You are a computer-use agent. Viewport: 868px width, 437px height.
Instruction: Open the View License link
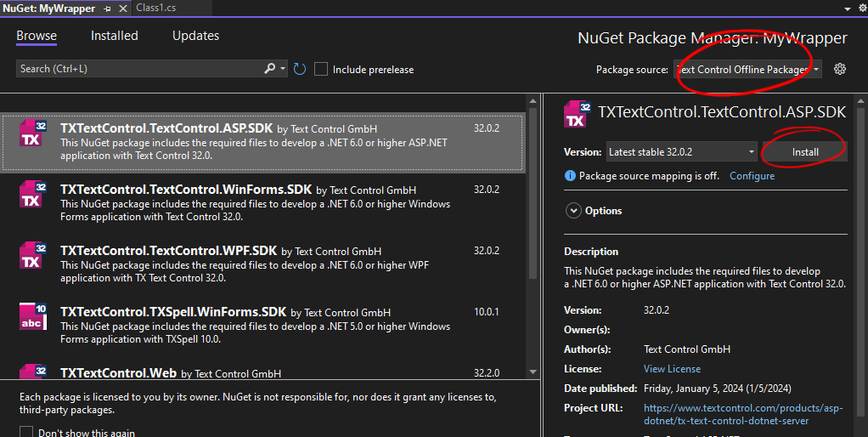point(672,368)
